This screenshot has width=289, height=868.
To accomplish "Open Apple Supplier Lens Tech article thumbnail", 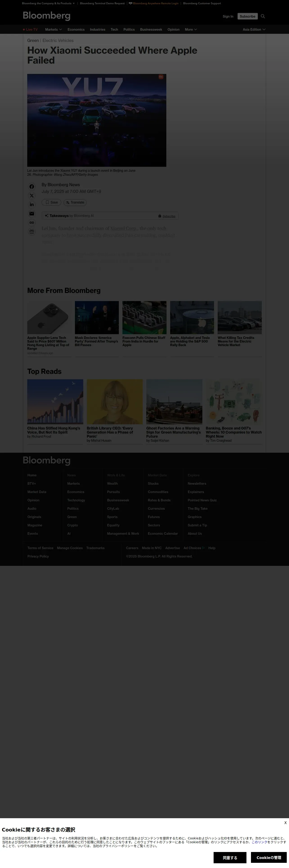I will [x=49, y=318].
